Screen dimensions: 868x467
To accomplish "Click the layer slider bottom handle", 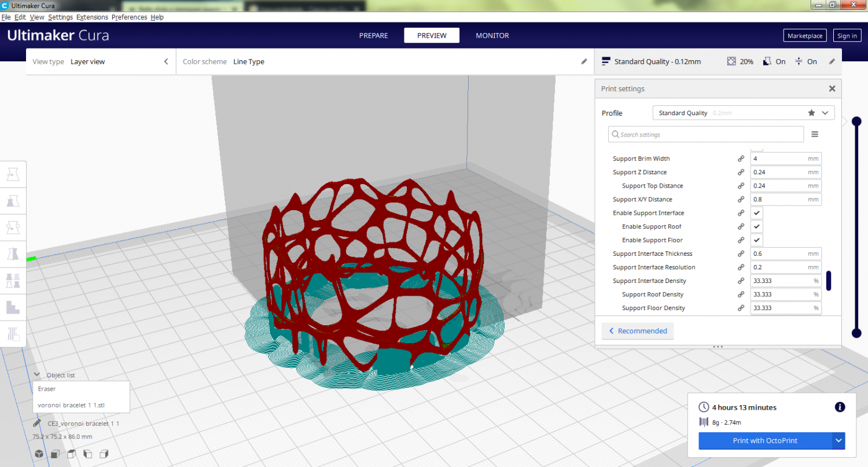I will click(x=856, y=333).
